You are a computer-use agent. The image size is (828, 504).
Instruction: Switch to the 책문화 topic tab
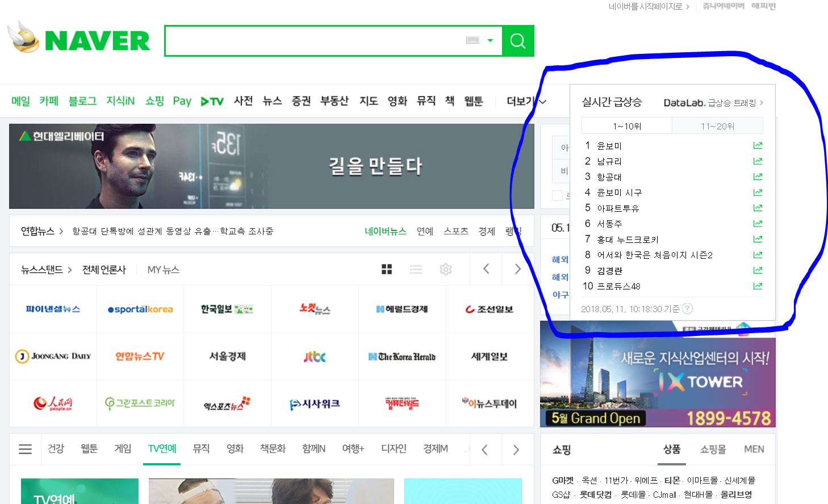pos(273,449)
